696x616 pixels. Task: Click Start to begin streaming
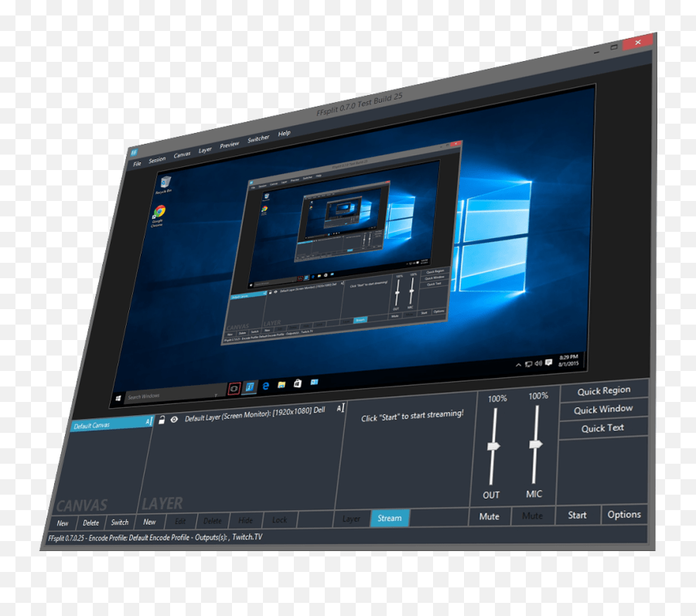tap(577, 514)
